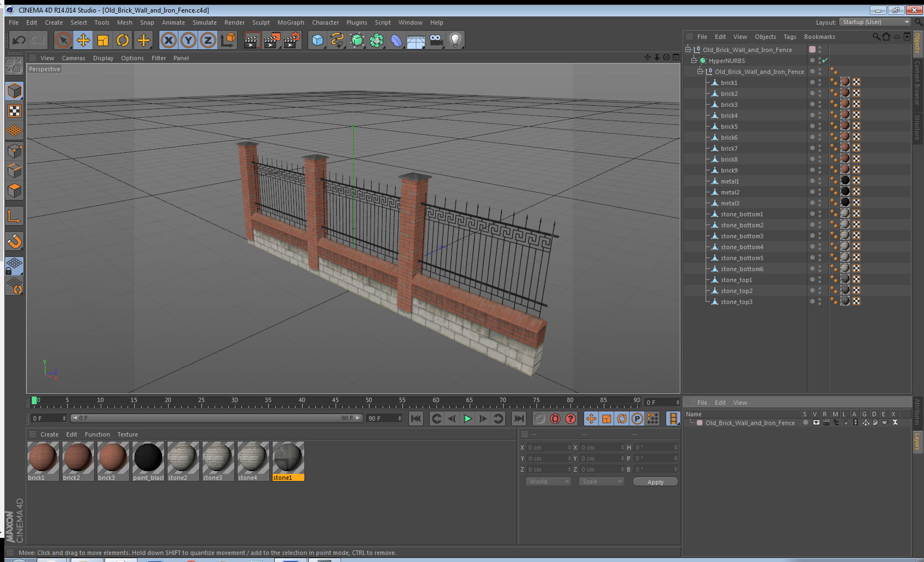Click the X position input field
The width and height of the screenshot is (924, 562).
548,448
